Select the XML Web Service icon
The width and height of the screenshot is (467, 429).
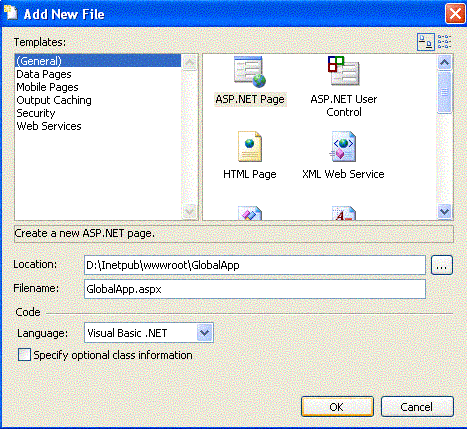point(343,147)
